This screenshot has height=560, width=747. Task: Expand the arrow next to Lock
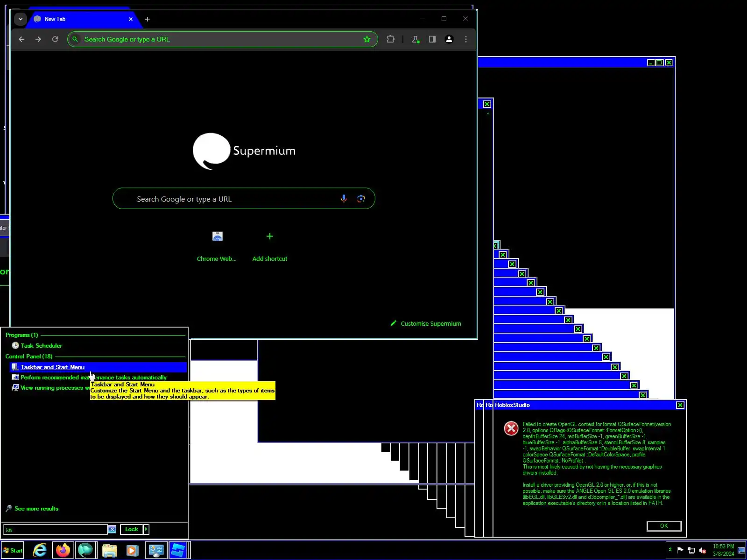pos(146,529)
